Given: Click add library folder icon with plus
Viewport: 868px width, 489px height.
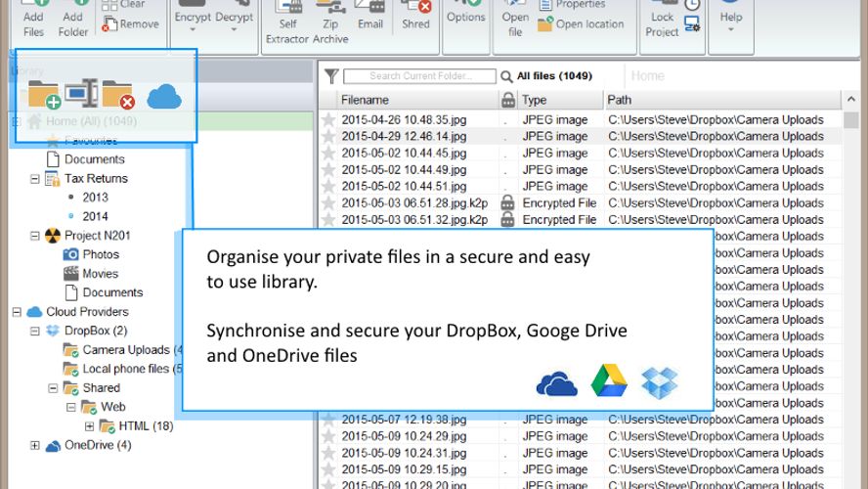Looking at the screenshot, I should 44,94.
